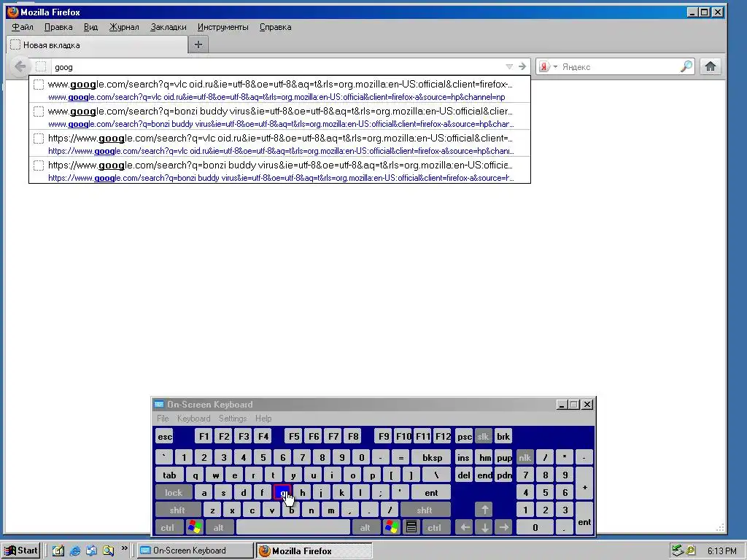
Task: Switch to On-Screen Keyboard taskbar button
Action: [196, 551]
